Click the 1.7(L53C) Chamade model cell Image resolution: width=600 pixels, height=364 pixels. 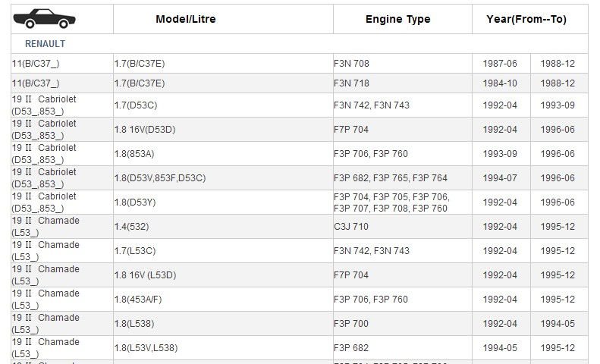click(135, 251)
